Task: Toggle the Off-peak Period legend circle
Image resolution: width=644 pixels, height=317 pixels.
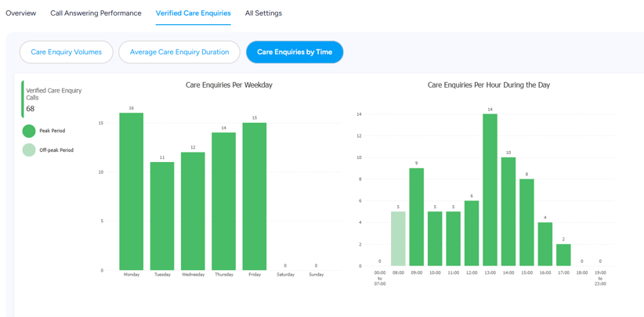Action: (x=29, y=150)
